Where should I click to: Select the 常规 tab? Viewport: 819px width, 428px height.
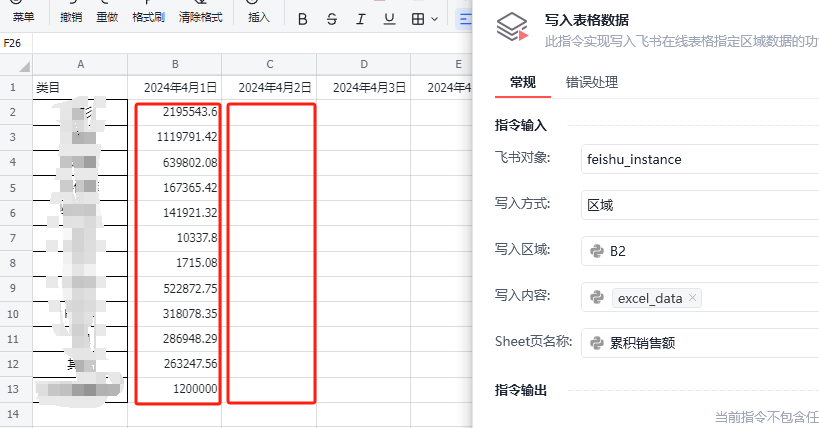click(x=523, y=82)
